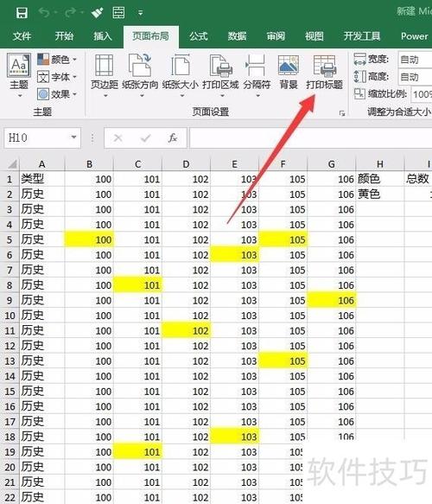Screen dimensions: 432x504
Task: Click yellow cell F13 with 105
Action: coord(283,361)
